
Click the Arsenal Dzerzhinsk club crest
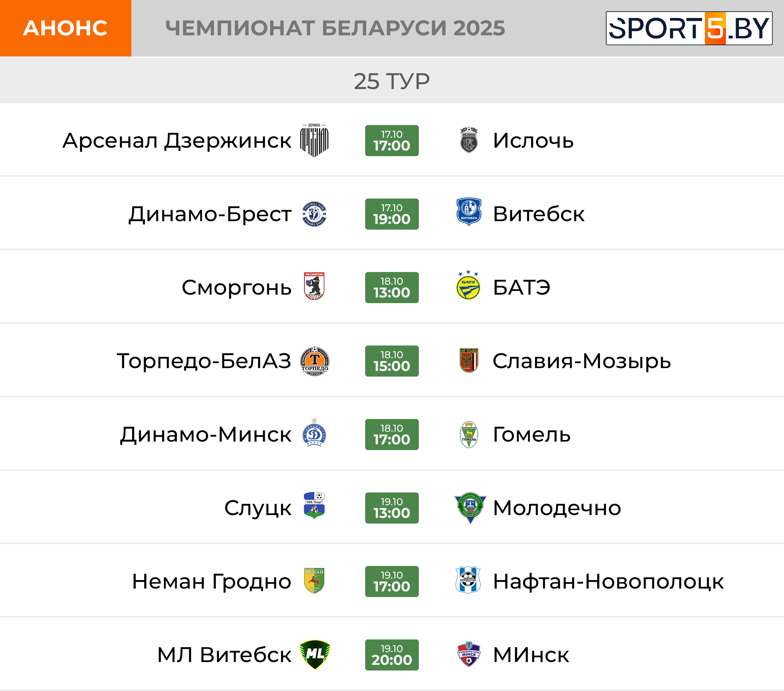(314, 140)
